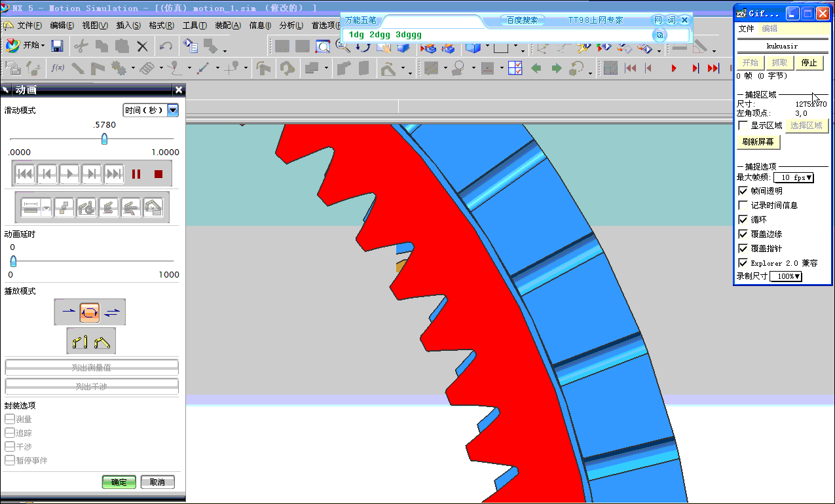835x504 pixels.
Task: Open the 工具(T) menu
Action: 195,26
